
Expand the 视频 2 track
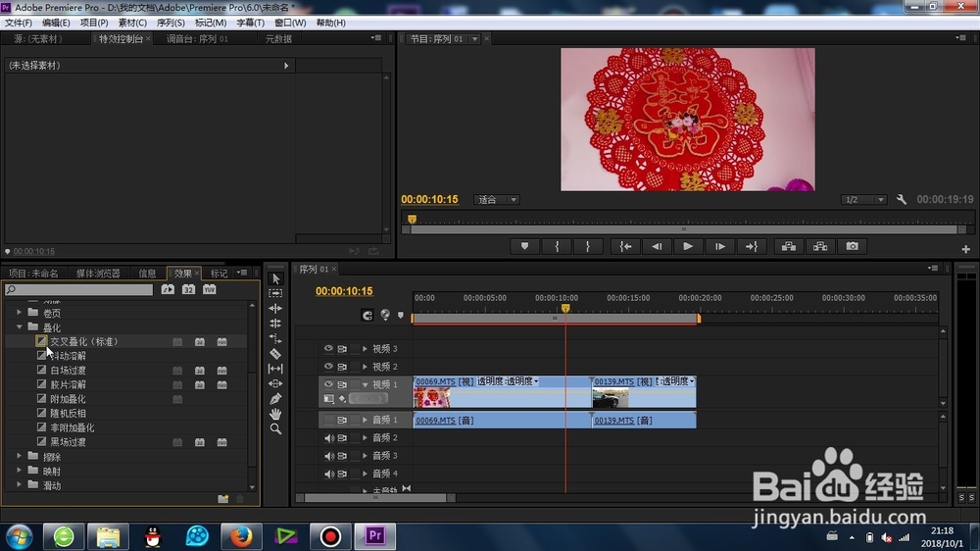[x=365, y=367]
